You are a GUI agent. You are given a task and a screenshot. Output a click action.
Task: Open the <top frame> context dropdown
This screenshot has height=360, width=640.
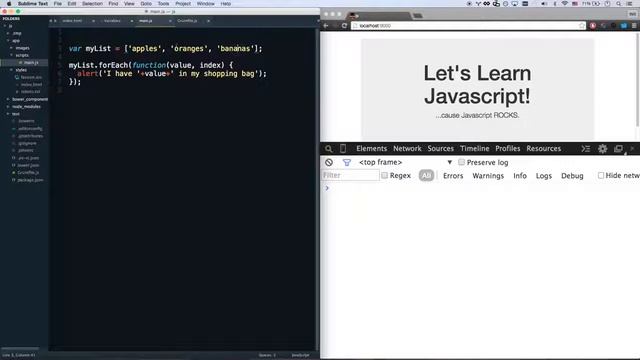[406, 162]
